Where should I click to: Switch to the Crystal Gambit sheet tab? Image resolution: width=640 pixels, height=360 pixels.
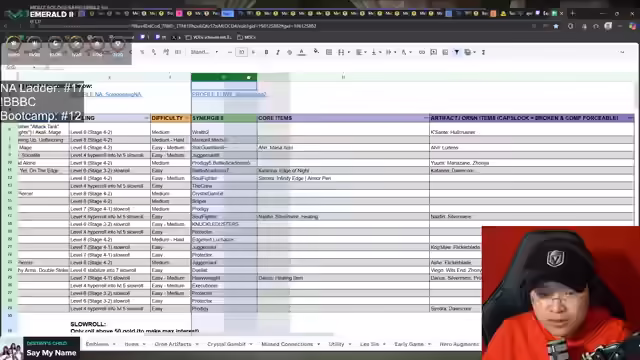229,344
